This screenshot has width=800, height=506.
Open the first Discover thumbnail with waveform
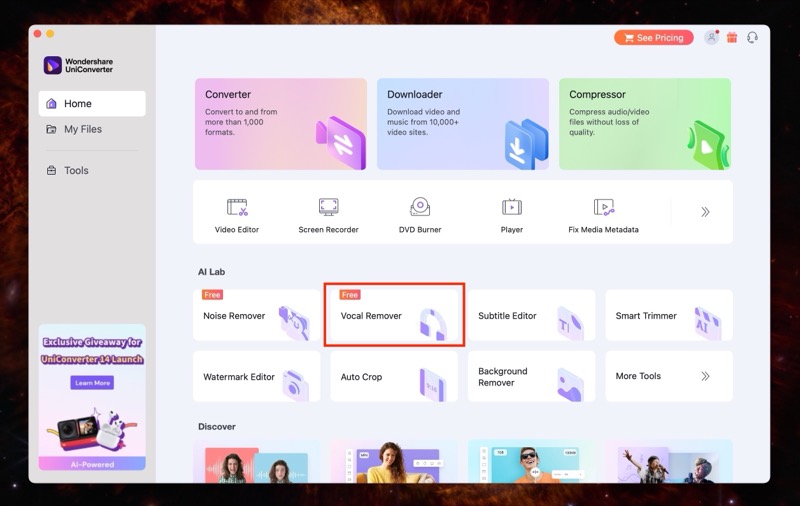point(257,462)
